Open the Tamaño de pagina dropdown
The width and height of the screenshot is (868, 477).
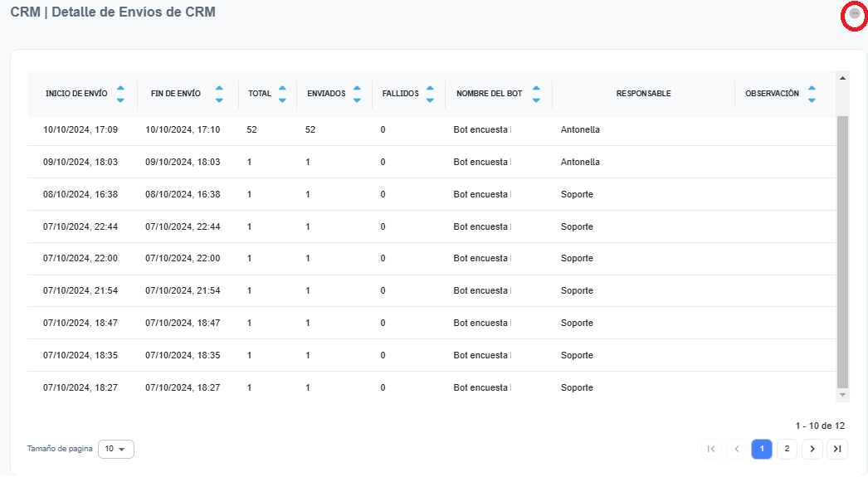click(x=115, y=449)
